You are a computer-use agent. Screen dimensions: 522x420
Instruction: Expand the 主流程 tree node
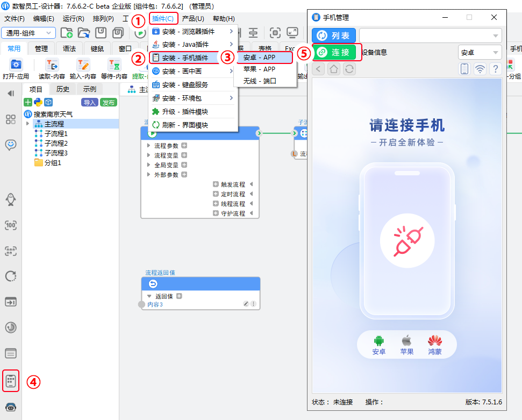(28, 124)
